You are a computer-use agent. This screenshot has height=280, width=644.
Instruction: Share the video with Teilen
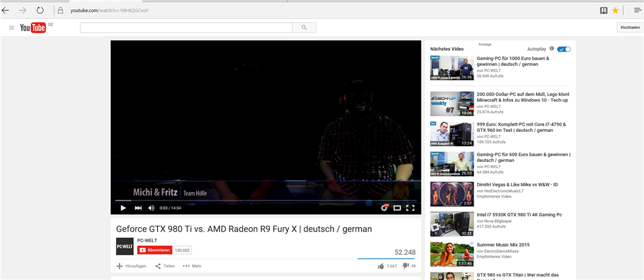point(165,266)
